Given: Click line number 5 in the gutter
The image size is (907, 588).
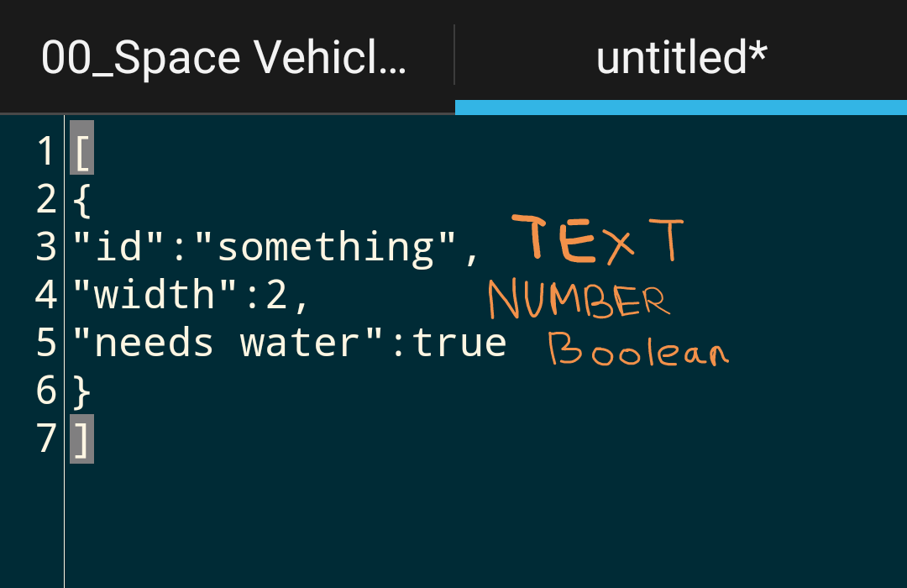Looking at the screenshot, I should (x=45, y=344).
